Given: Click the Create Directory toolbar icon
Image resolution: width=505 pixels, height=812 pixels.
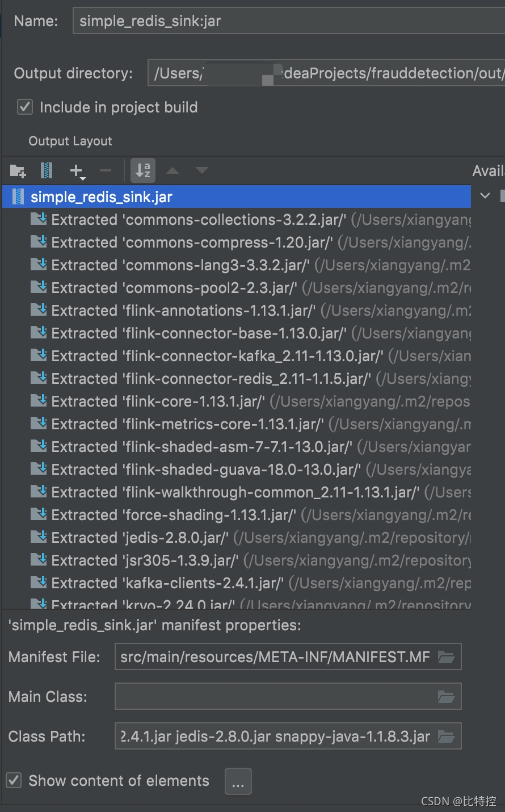Looking at the screenshot, I should point(18,170).
